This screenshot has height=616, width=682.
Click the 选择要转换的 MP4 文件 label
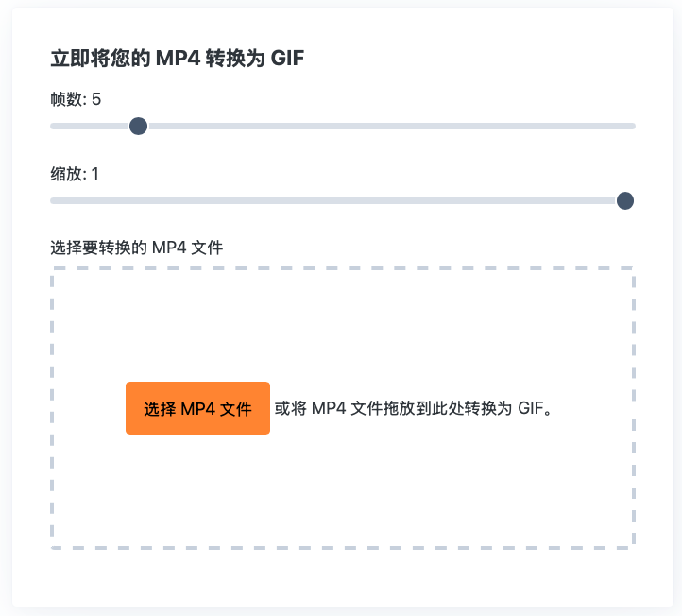tap(136, 248)
